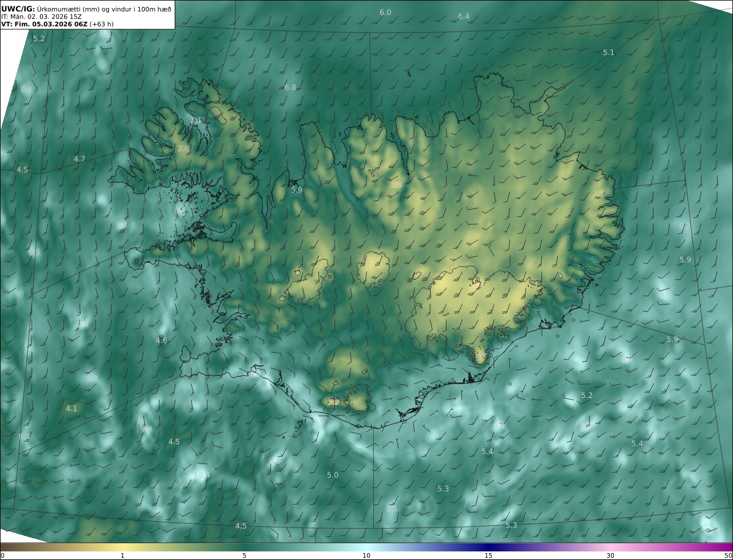Viewport: 733px width, 560px height.
Task: Click colorbar tick label 30
Action: point(610,556)
